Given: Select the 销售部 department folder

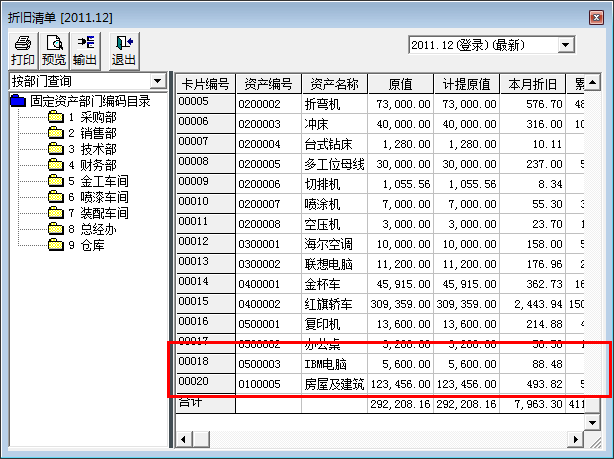Looking at the screenshot, I should point(82,133).
